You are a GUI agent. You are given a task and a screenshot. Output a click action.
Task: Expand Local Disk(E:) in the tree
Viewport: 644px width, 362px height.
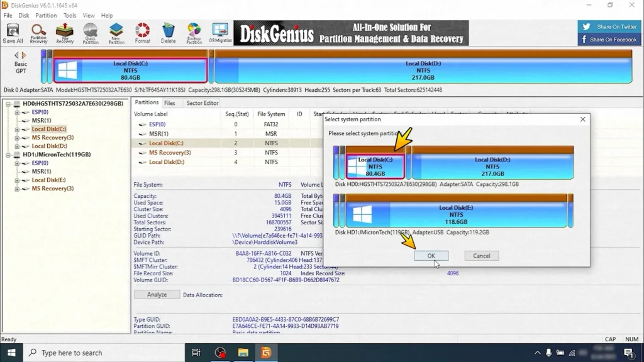[17, 180]
